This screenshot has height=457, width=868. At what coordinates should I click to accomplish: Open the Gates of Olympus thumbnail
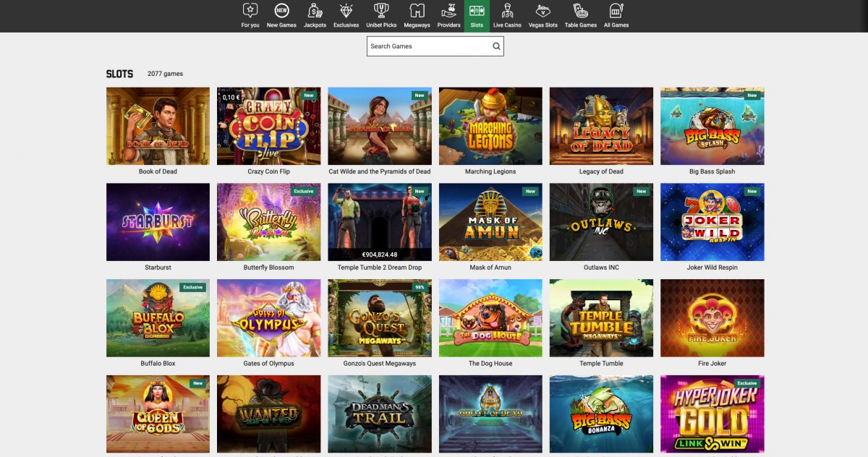268,318
